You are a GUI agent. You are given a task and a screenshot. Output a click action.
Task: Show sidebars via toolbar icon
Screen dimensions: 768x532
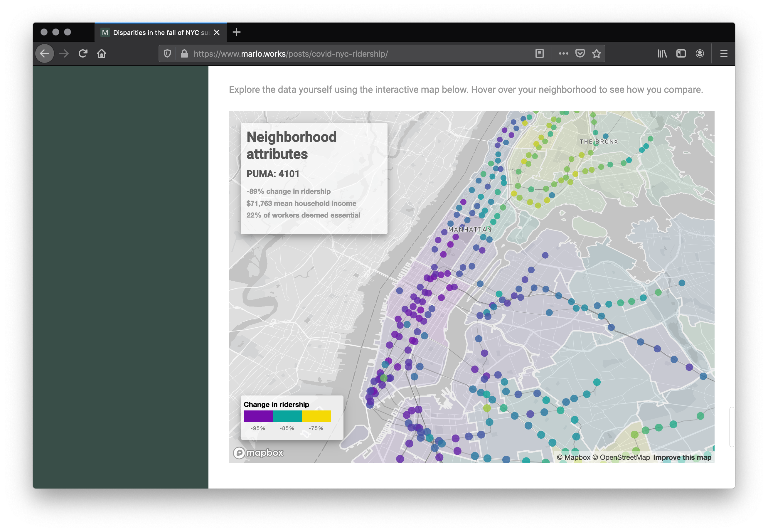pos(681,54)
